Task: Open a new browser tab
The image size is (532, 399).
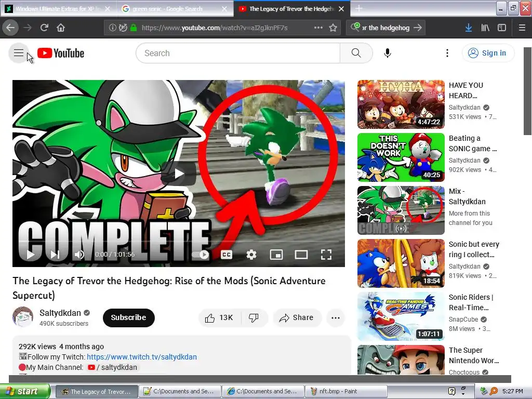Action: [358, 9]
